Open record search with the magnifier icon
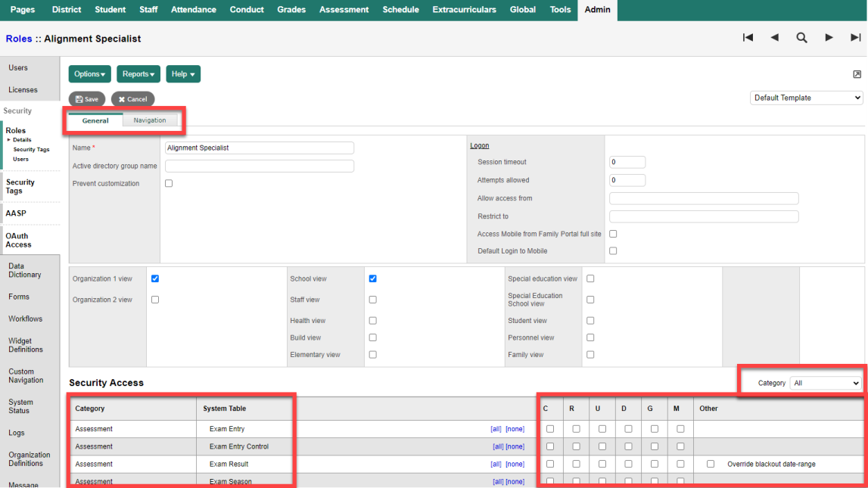The image size is (868, 488). pyautogui.click(x=801, y=37)
